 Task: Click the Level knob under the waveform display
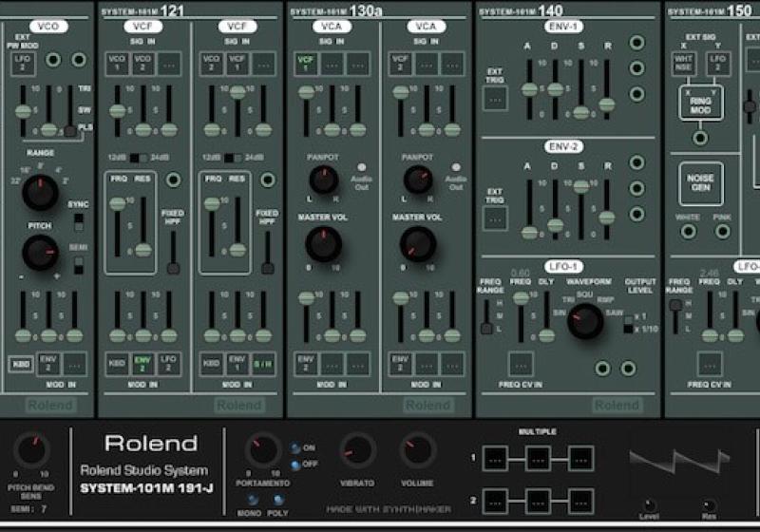coord(650,504)
